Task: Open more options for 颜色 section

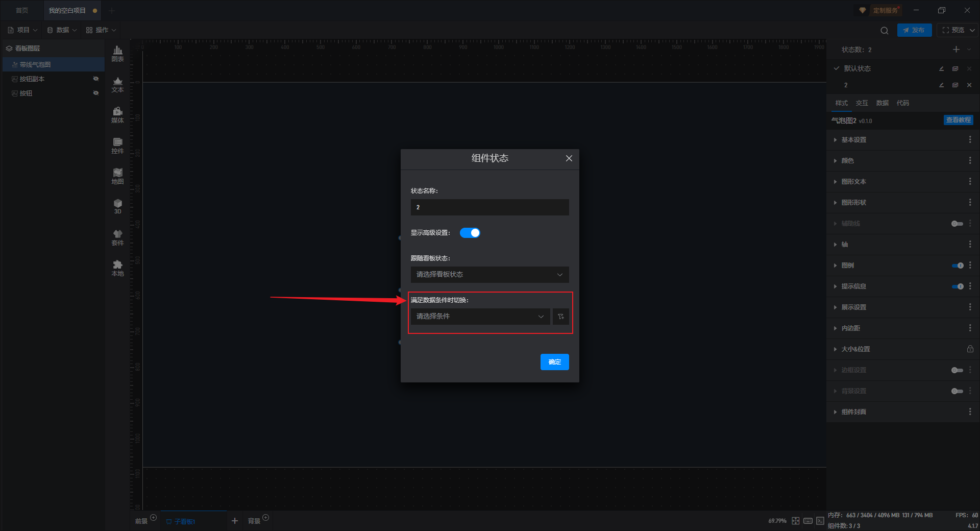Action: click(x=970, y=161)
